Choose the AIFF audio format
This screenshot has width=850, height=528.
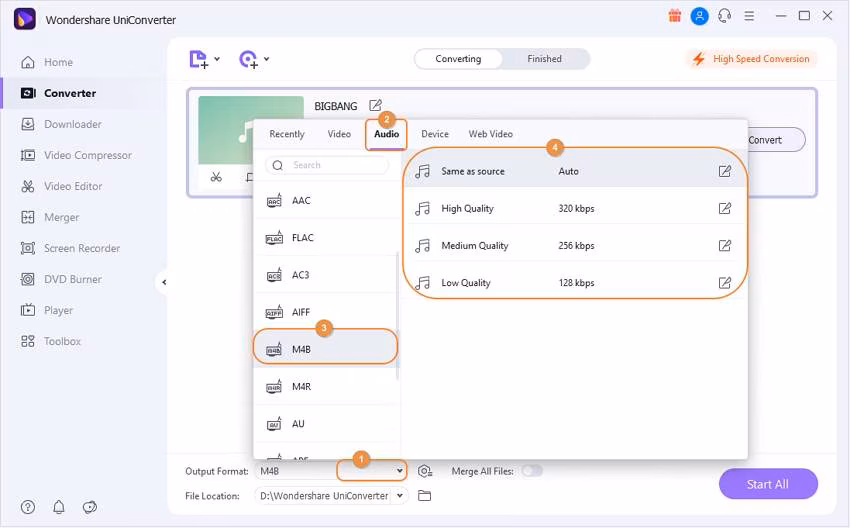pos(326,312)
